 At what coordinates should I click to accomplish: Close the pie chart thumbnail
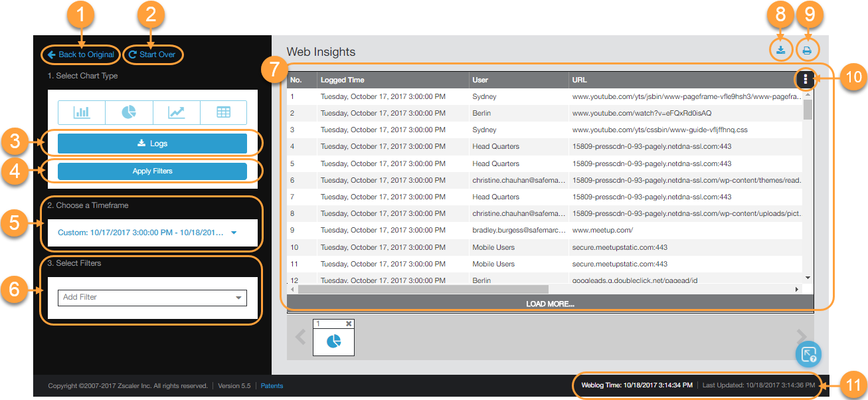point(349,324)
